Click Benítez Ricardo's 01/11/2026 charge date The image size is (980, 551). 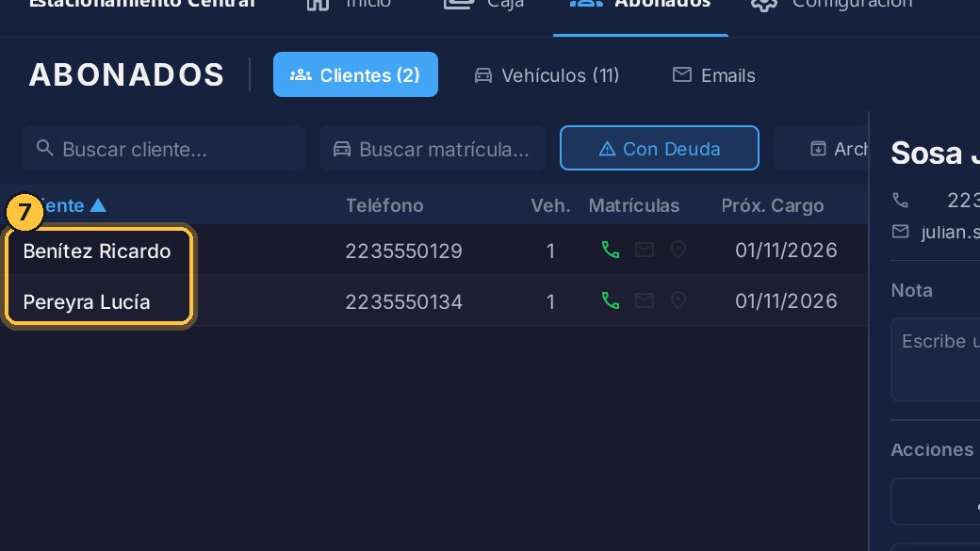tap(786, 251)
